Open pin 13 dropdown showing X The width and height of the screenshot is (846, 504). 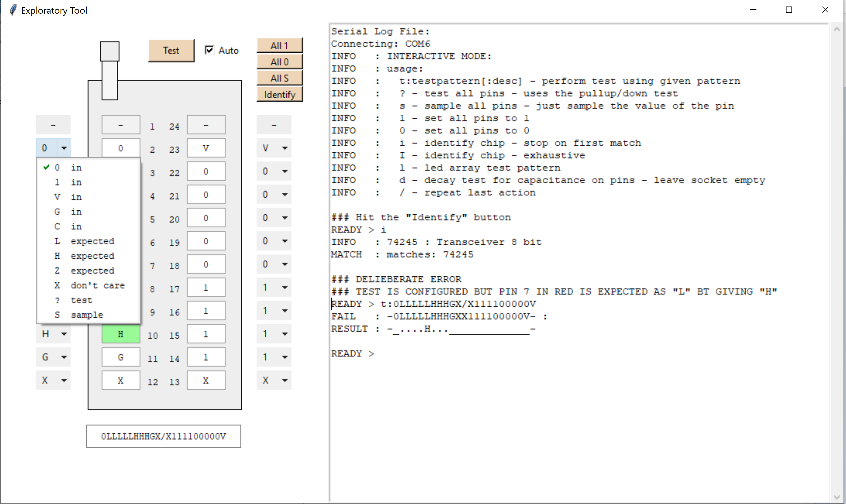[274, 380]
